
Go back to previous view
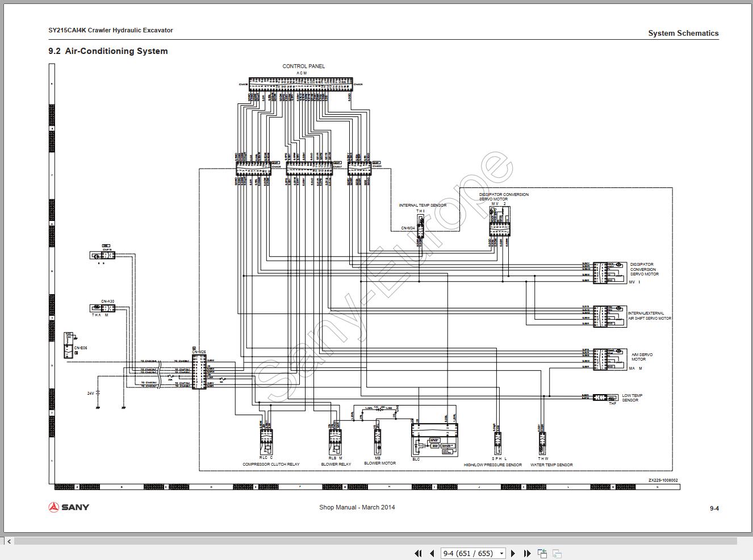[x=542, y=553]
